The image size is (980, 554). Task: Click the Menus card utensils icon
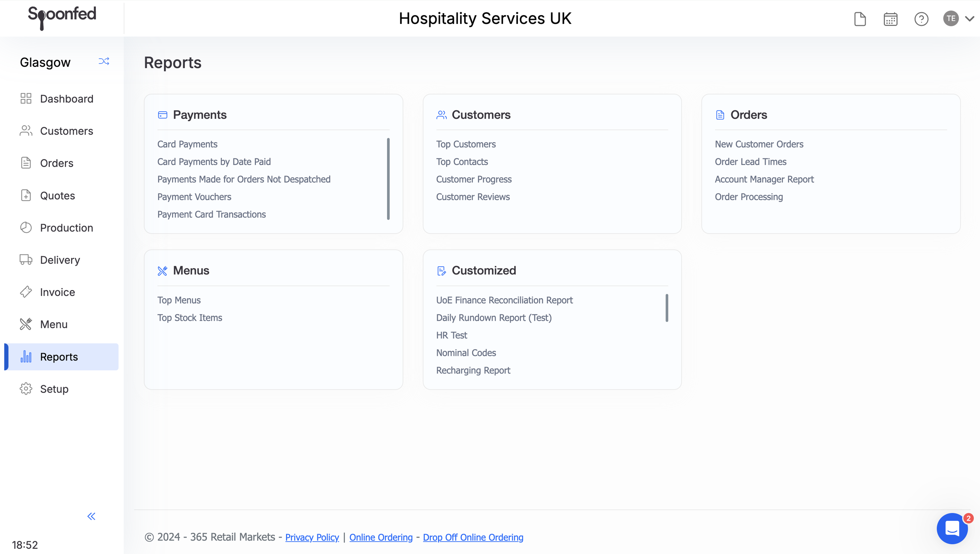(162, 271)
